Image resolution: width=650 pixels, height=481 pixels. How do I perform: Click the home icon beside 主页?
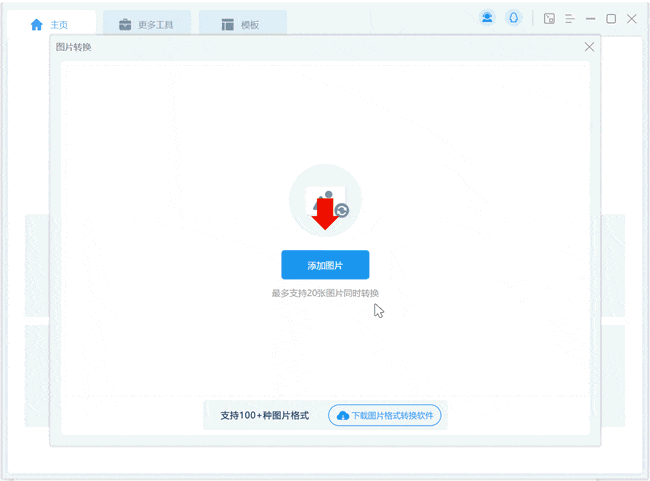pos(37,24)
